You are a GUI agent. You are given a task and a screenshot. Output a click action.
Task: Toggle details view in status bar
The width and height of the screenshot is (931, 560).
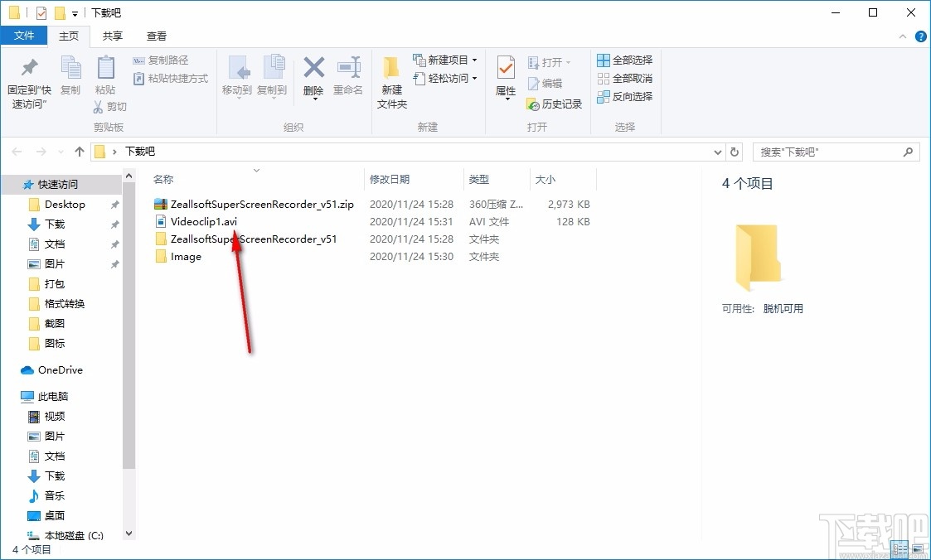click(899, 548)
